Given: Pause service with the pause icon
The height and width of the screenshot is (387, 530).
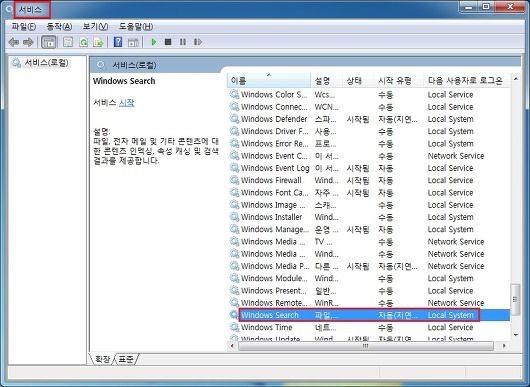Looking at the screenshot, I should (183, 42).
